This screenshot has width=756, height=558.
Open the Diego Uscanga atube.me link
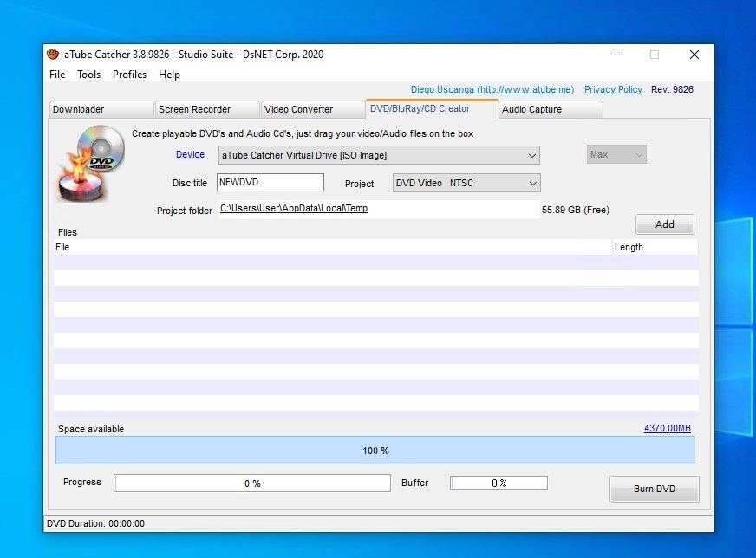[492, 89]
